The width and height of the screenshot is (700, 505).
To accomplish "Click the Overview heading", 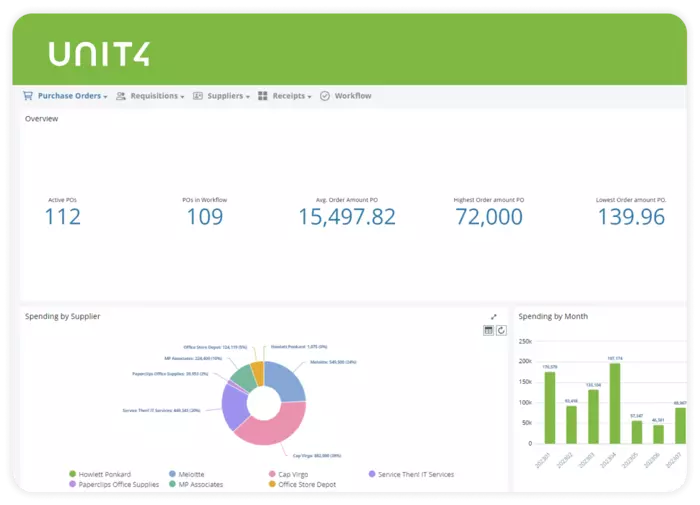I will pyautogui.click(x=42, y=119).
